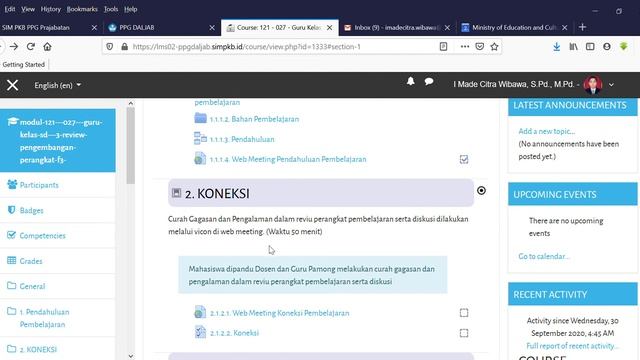Click the Getting Started bookmark
The height and width of the screenshot is (360, 640).
[x=24, y=64]
